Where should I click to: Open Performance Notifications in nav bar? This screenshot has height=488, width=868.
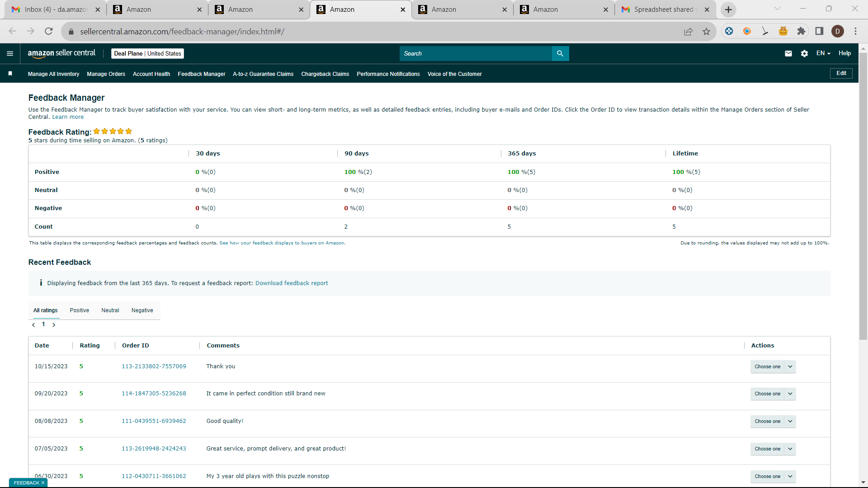pyautogui.click(x=388, y=74)
